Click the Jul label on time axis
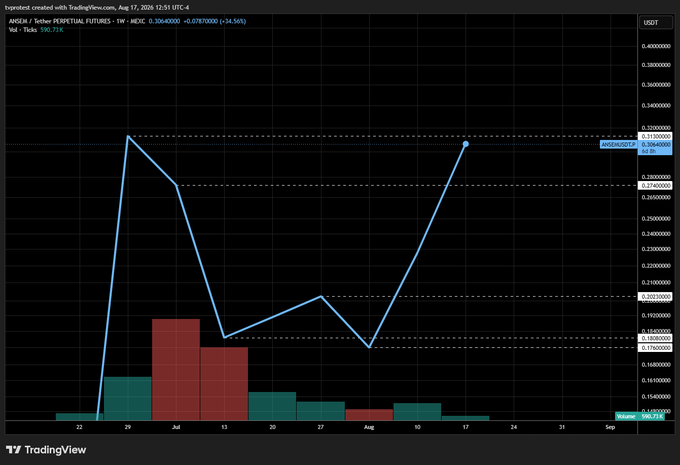The height and width of the screenshot is (465, 680). 176,427
